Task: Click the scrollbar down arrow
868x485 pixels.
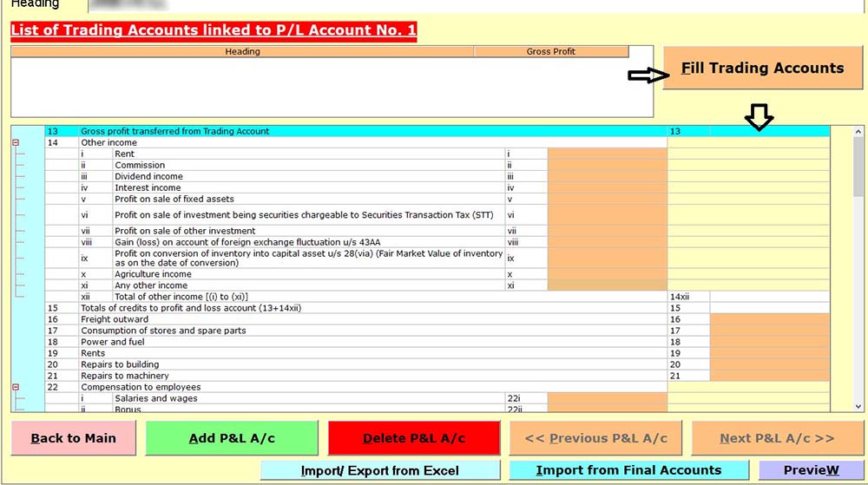Action: pos(858,406)
